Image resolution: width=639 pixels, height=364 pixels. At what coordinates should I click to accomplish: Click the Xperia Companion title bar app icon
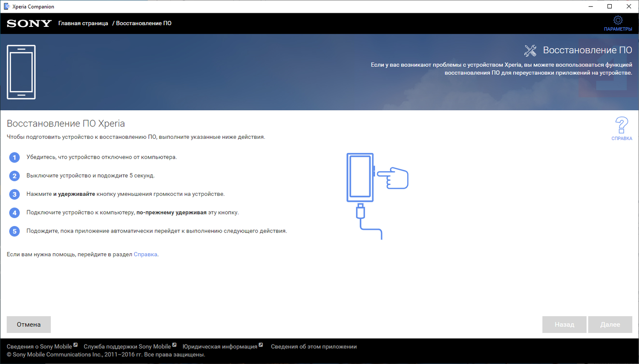coord(6,6)
